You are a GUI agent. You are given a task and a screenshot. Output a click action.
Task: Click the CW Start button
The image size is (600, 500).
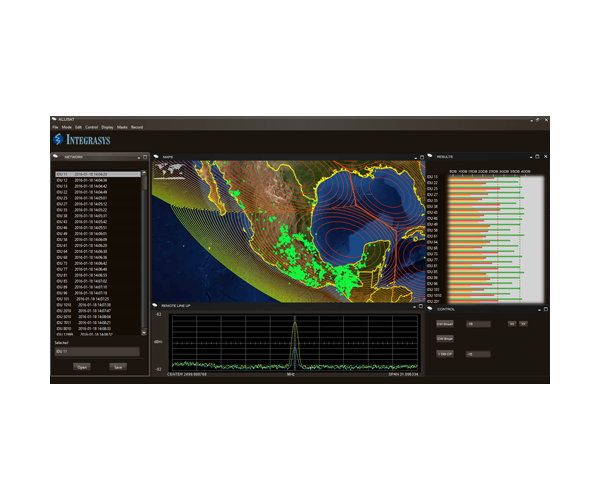[x=445, y=324]
